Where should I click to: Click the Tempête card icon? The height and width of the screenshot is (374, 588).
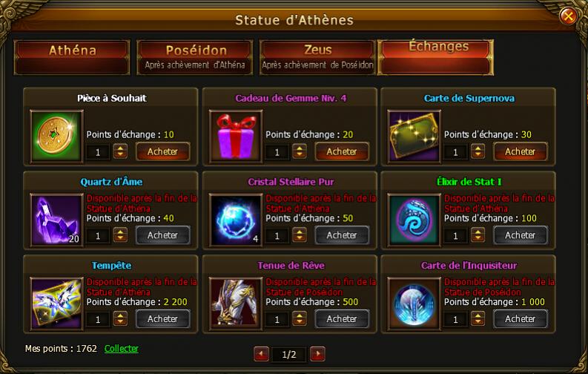click(x=56, y=304)
